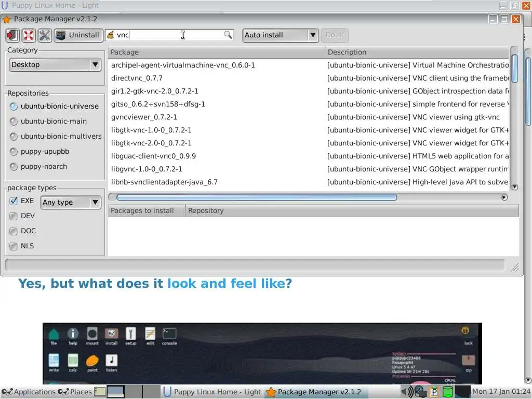Select libgvnc-1.0-0_0.7.2-1 package

coord(309,169)
